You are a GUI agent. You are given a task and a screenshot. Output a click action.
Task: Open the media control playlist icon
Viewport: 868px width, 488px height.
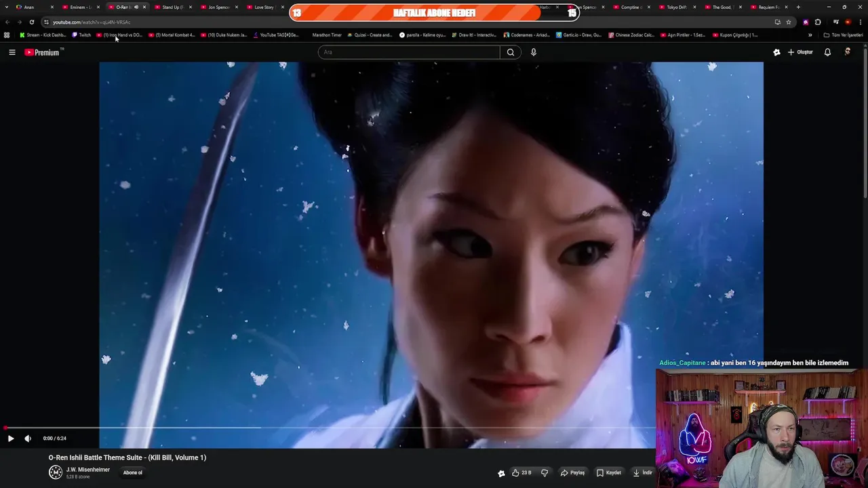click(x=836, y=22)
